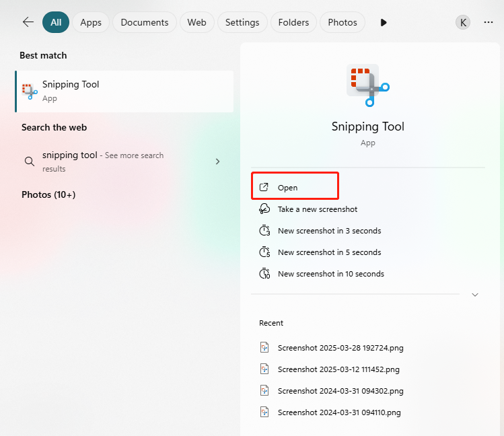This screenshot has height=436, width=504.
Task: Switch to the Settings filter tab
Action: click(242, 22)
